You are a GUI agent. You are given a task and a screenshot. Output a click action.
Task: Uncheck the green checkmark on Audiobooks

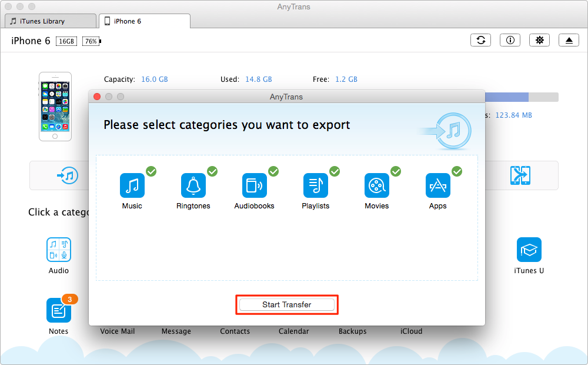pyautogui.click(x=273, y=171)
